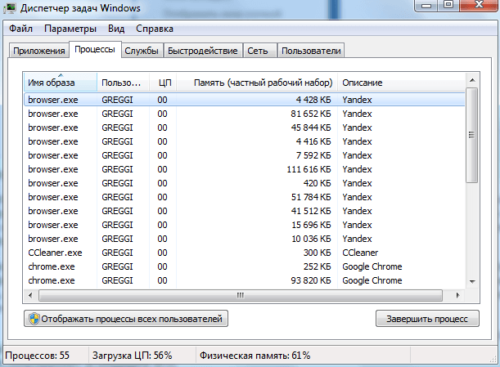Viewport: 500px width, 367px height.
Task: Click the Task Manager title bar icon
Action: [x=10, y=7]
